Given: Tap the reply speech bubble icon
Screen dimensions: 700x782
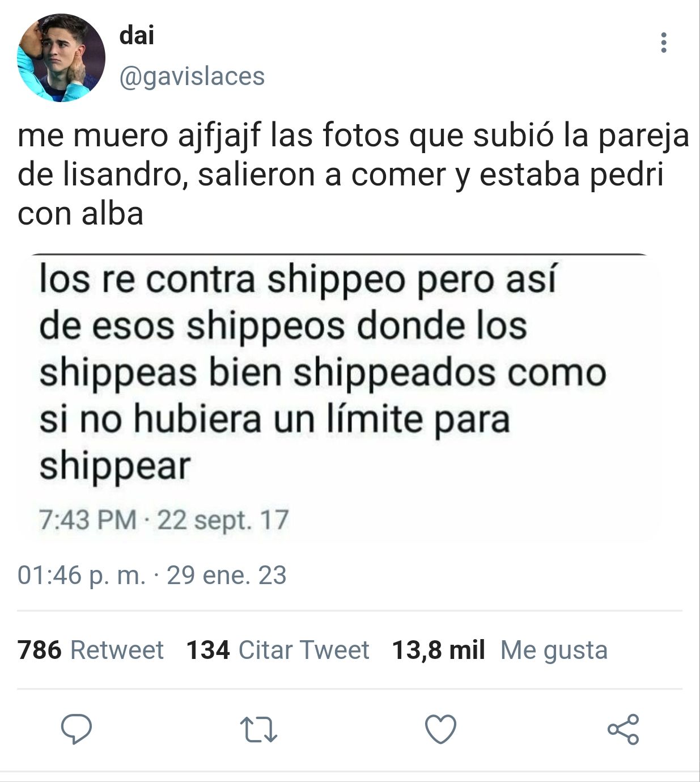Looking at the screenshot, I should pos(77,729).
